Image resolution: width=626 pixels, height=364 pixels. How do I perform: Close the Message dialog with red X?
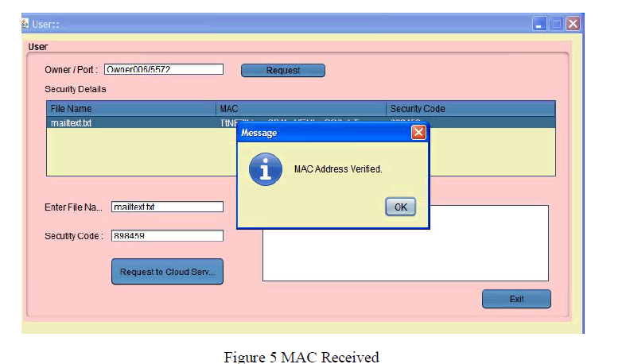pos(418,133)
